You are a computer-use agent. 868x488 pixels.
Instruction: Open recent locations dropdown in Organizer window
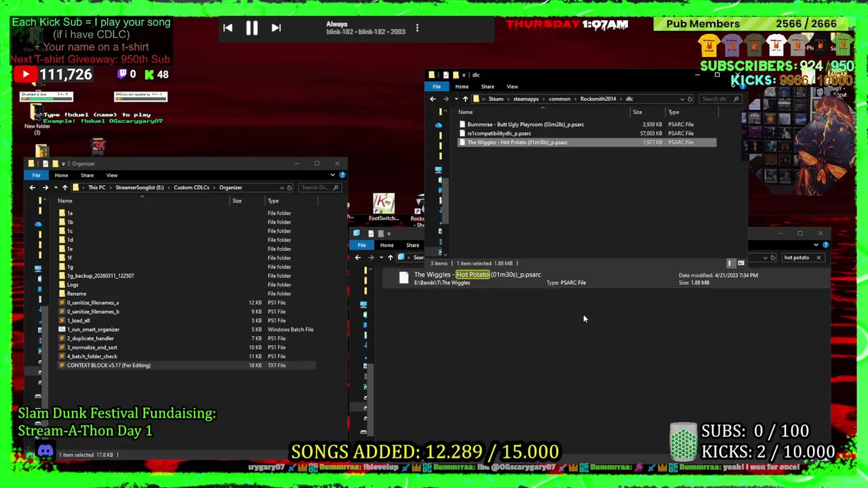point(55,188)
